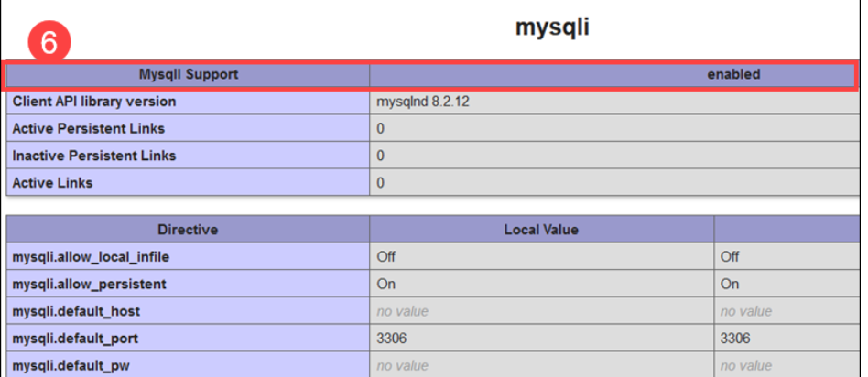The width and height of the screenshot is (868, 377).
Task: Click the 'Local Value' column header
Action: point(541,229)
